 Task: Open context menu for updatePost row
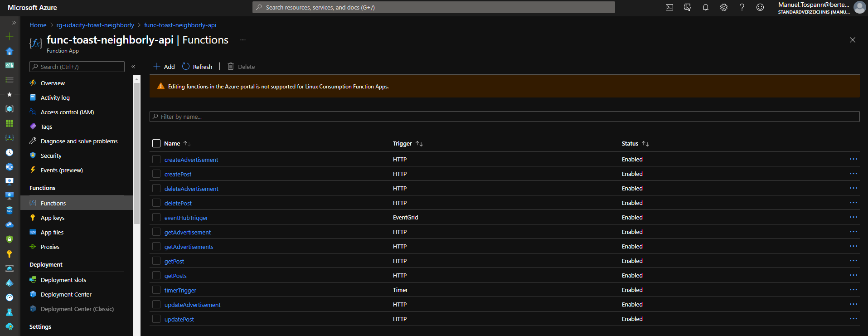pyautogui.click(x=853, y=319)
